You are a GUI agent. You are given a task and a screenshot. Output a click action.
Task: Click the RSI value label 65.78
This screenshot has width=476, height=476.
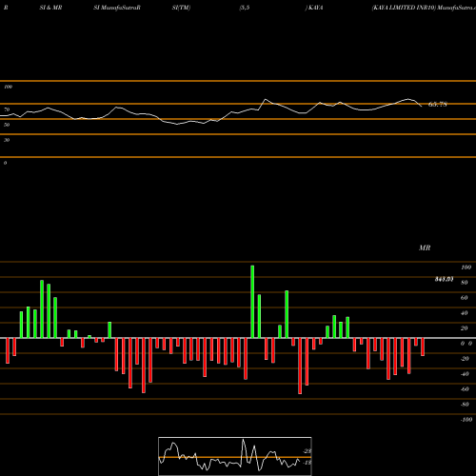coord(438,105)
